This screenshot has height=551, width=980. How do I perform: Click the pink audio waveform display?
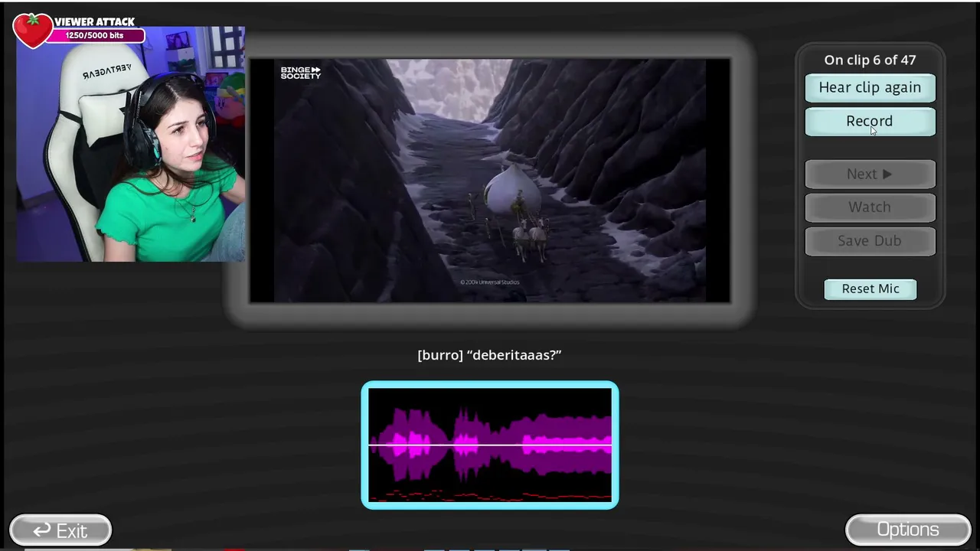490,445
